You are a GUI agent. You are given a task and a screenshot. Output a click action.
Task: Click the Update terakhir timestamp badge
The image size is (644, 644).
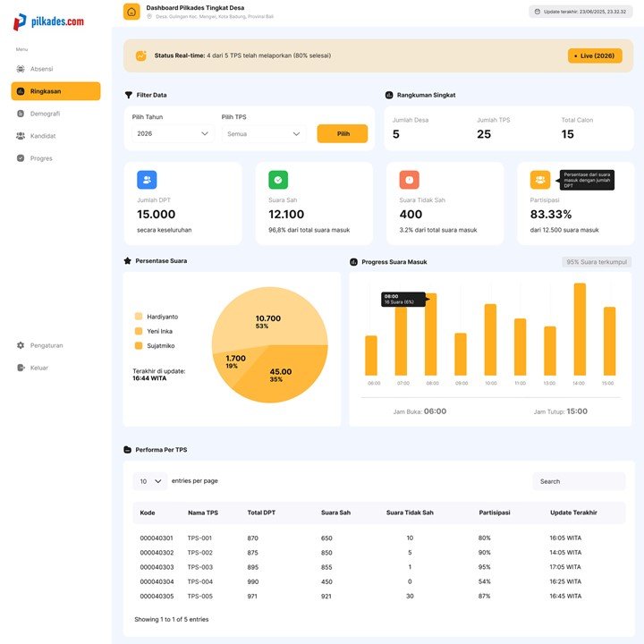580,12
